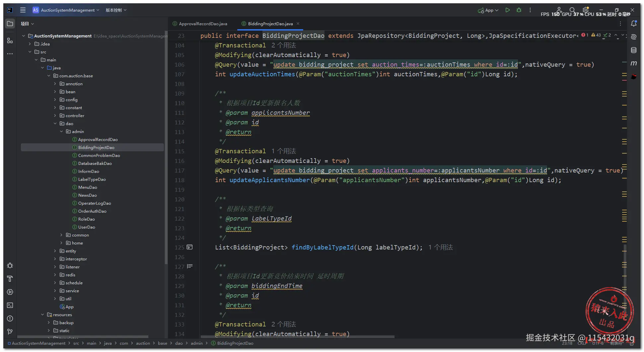This screenshot has height=352, width=644.
Task: Select OperaterLogDao in project tree
Action: 92,203
